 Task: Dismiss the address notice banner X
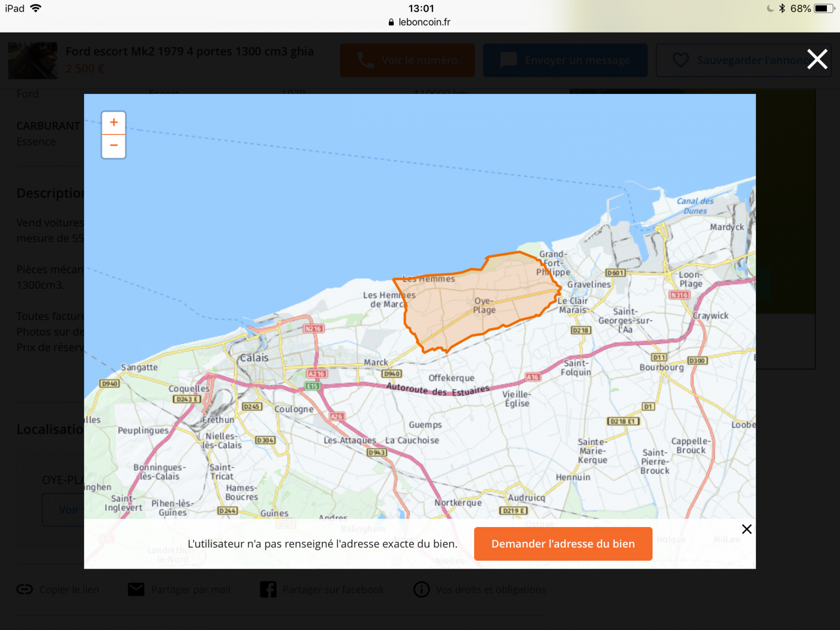[747, 529]
